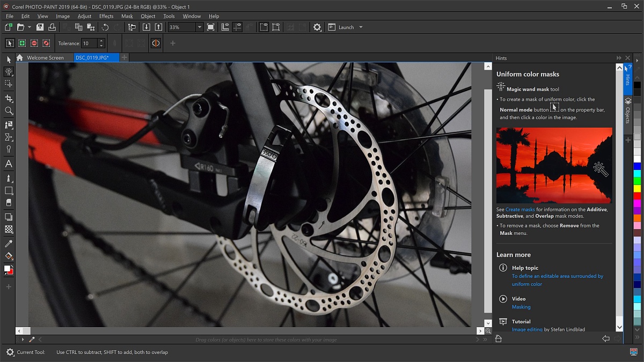
Task: Enable Subtractive mask mode
Action: (34, 43)
